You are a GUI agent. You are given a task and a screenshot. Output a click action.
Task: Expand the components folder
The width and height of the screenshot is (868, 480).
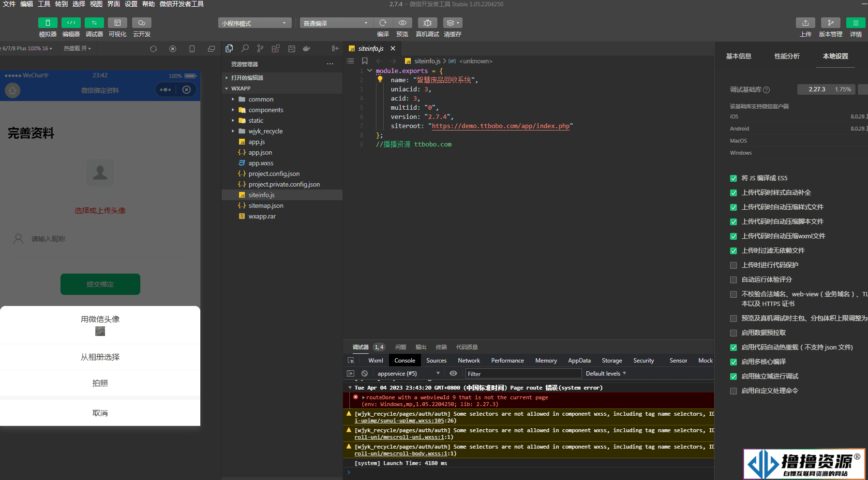click(282, 110)
